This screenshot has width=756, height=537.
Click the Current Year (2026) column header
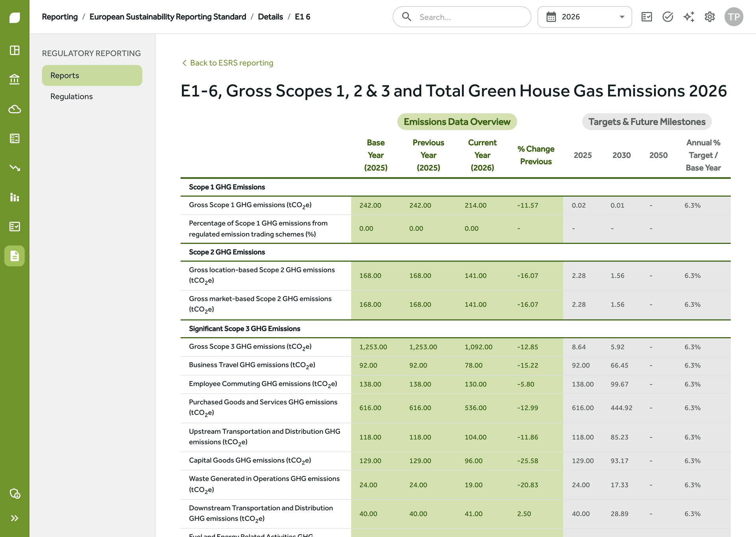click(x=482, y=155)
